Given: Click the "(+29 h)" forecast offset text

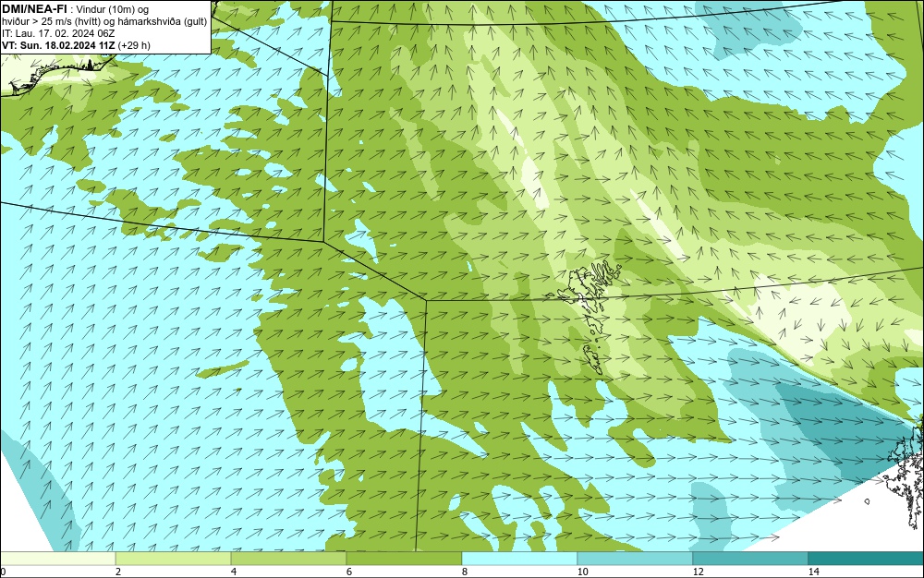Looking at the screenshot, I should coord(134,45).
